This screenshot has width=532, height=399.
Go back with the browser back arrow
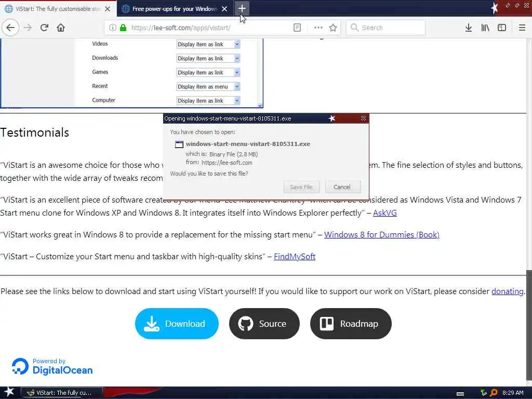[10, 28]
